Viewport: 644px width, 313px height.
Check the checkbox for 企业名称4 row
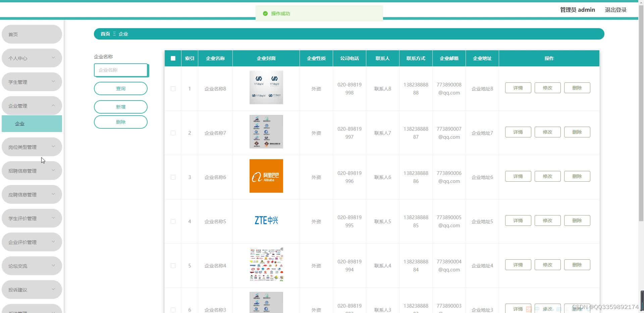(173, 266)
